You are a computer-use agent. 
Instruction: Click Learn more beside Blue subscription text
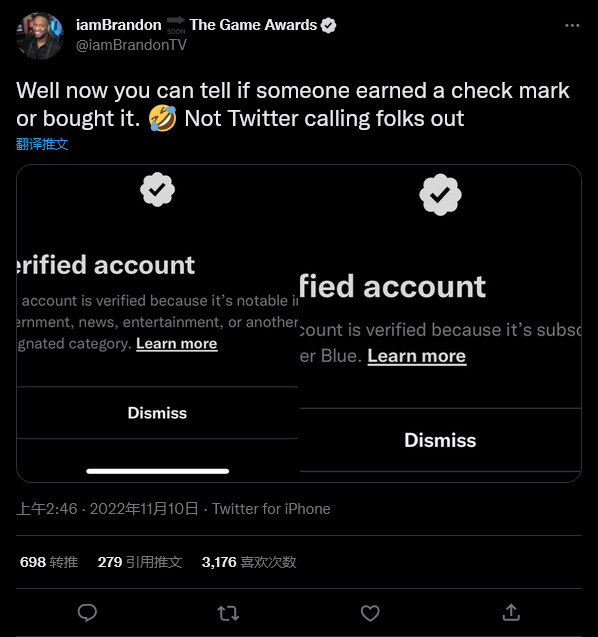click(417, 356)
